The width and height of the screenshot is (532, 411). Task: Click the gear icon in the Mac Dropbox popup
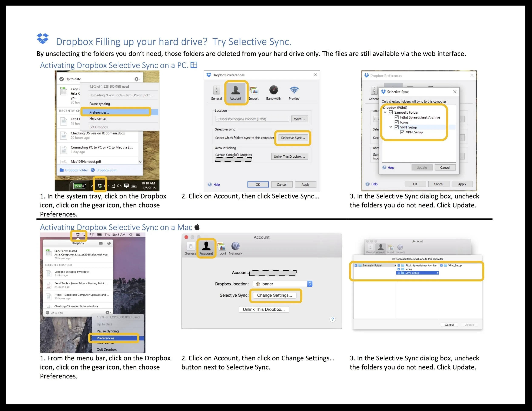click(x=108, y=312)
